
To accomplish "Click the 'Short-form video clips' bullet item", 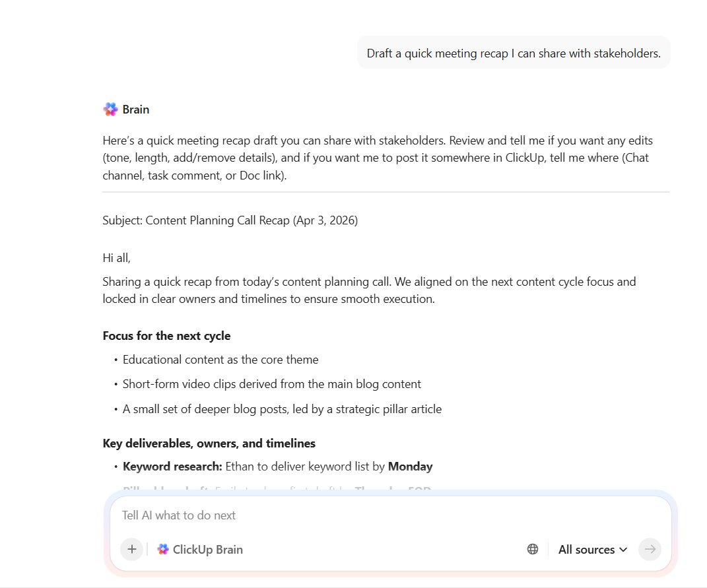I will (x=271, y=384).
